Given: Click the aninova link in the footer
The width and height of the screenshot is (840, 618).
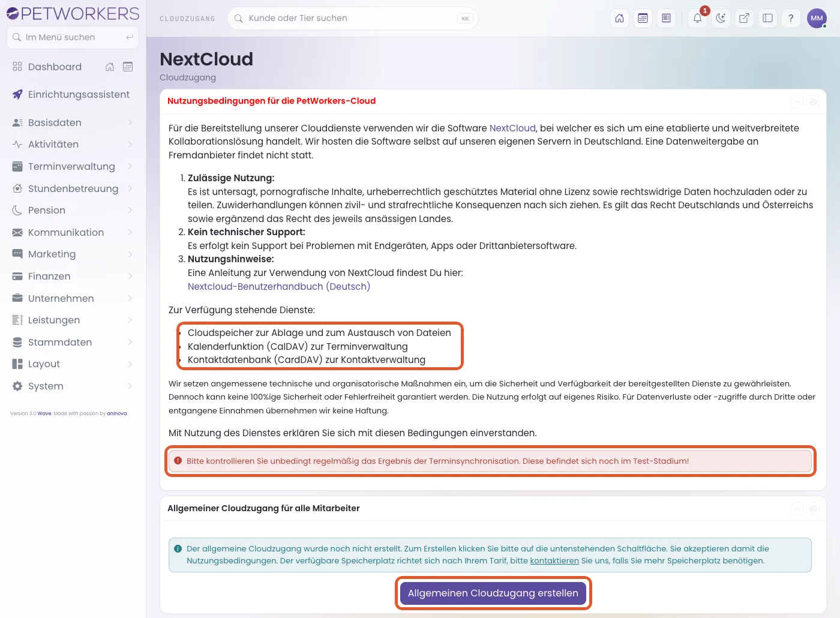Looking at the screenshot, I should (117, 413).
